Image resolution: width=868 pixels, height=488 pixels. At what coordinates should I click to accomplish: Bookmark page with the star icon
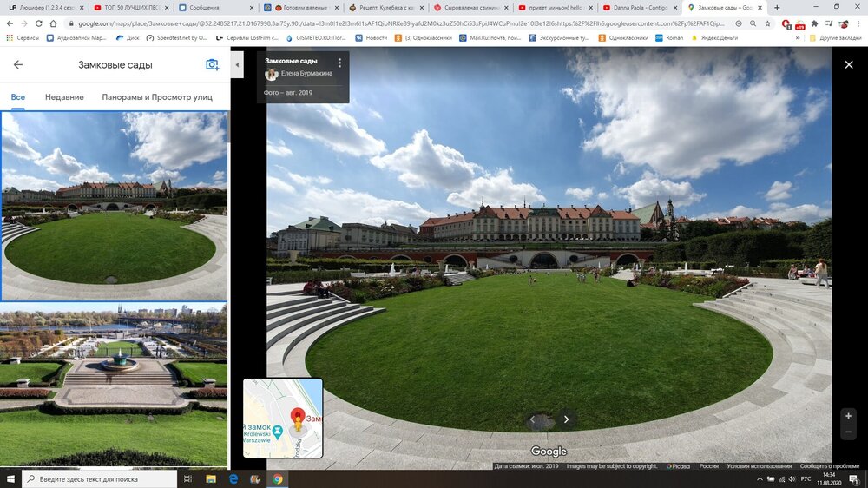[769, 23]
